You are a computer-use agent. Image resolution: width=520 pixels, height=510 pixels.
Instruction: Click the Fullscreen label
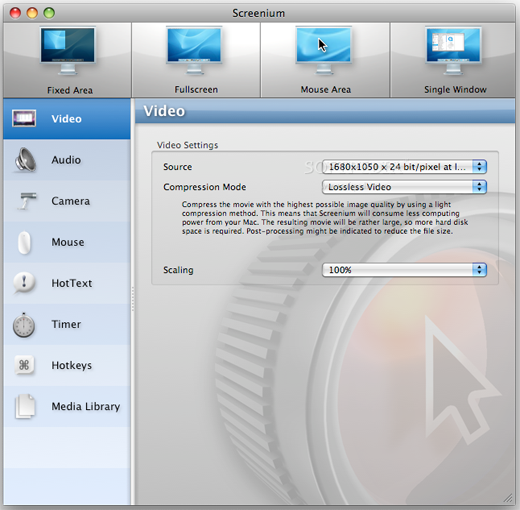click(x=196, y=90)
